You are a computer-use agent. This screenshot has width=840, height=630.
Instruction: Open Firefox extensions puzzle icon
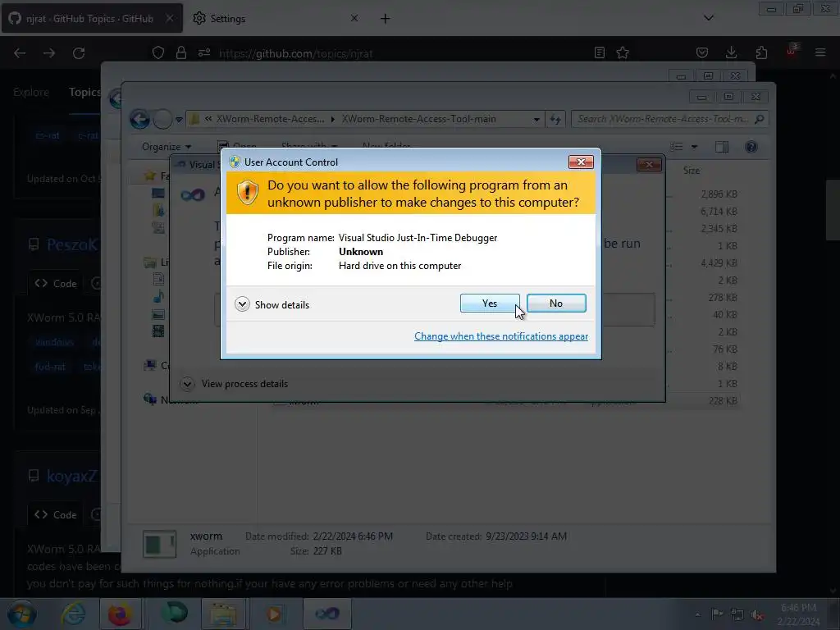pyautogui.click(x=761, y=52)
